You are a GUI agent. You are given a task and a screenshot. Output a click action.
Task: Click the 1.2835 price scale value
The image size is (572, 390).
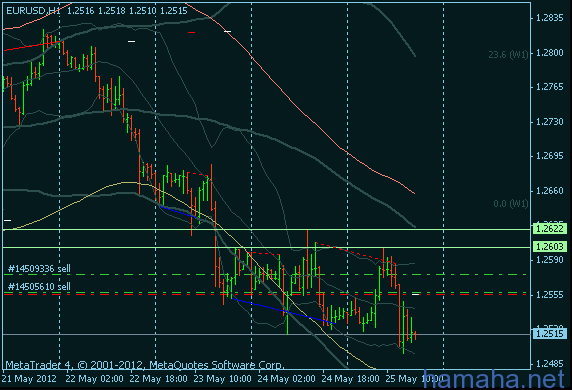point(550,18)
